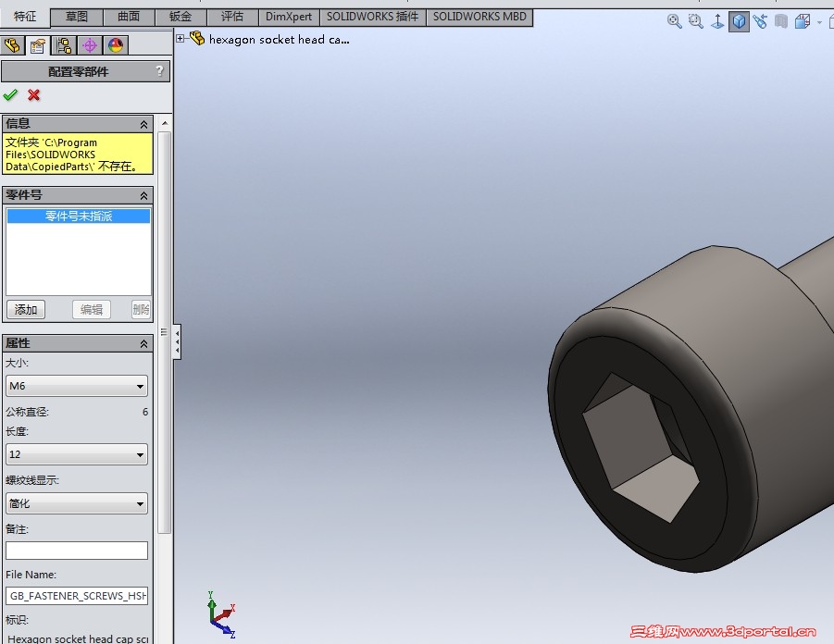This screenshot has width=834, height=644.
Task: Click the yellow folder not found message
Action: click(x=78, y=155)
